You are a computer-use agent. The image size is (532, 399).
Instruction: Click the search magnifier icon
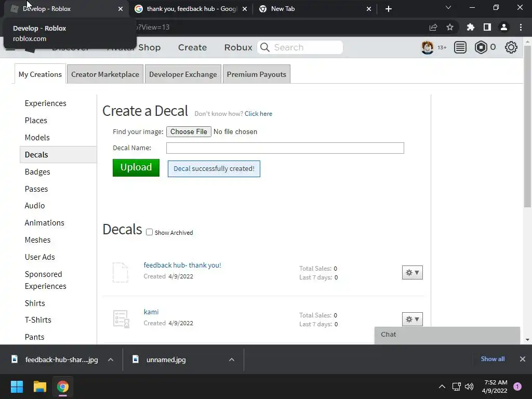click(x=265, y=47)
